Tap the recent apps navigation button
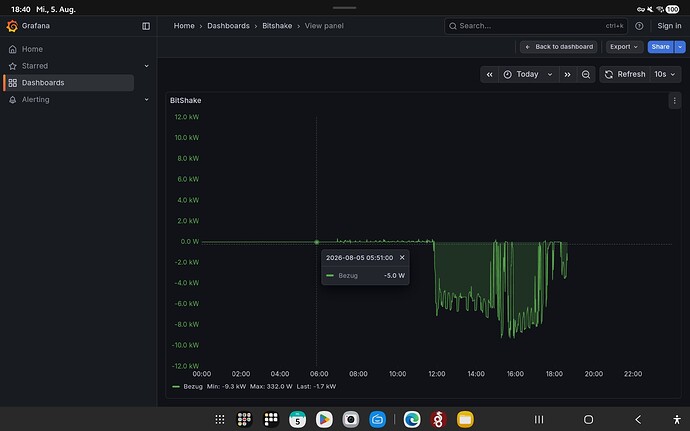The height and width of the screenshot is (431, 690). point(539,419)
